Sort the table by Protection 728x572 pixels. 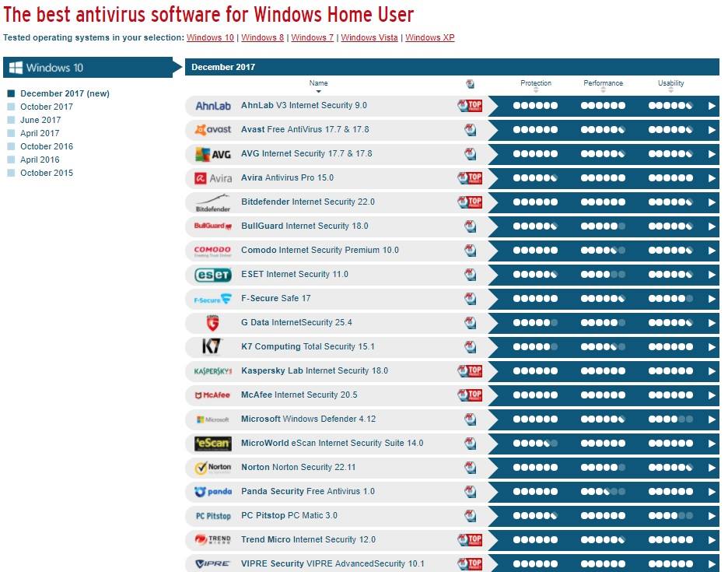tap(536, 86)
